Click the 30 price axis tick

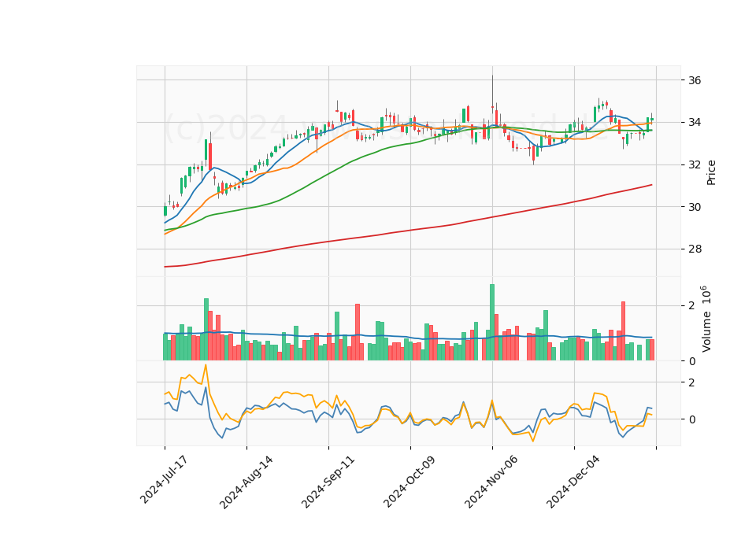click(x=695, y=207)
